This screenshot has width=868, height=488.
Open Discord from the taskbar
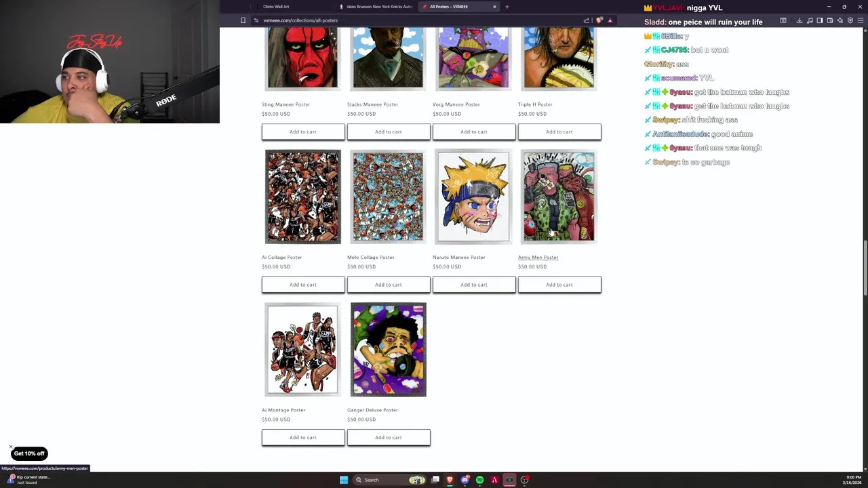465,480
